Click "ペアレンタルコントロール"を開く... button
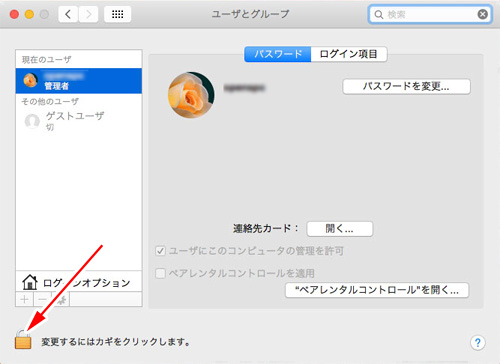 point(377,290)
